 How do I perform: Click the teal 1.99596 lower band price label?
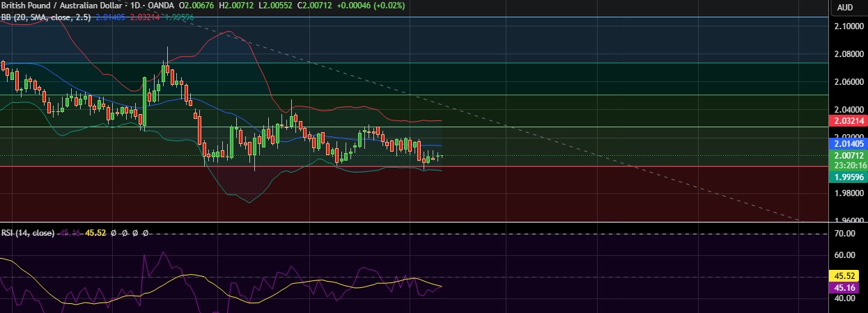click(x=848, y=177)
